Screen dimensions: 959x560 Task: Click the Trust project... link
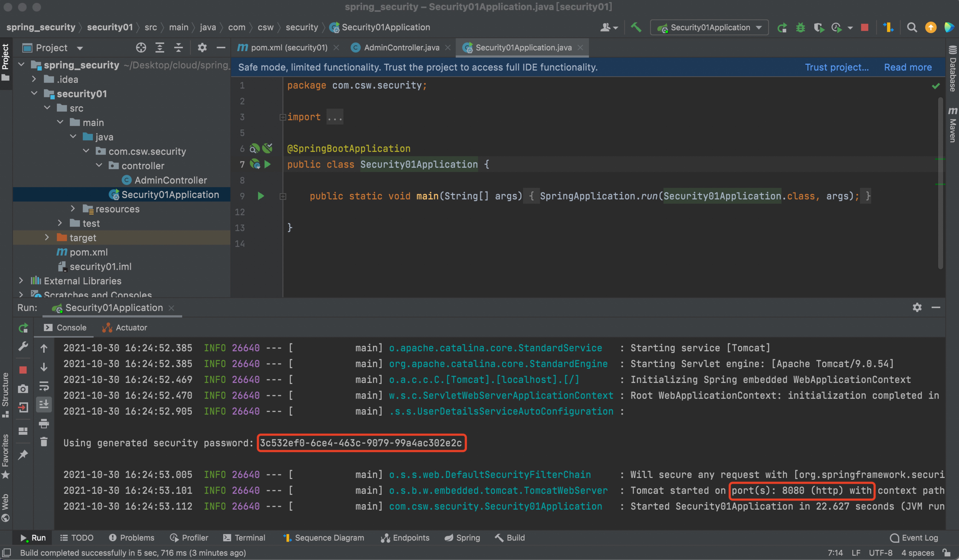[836, 67]
